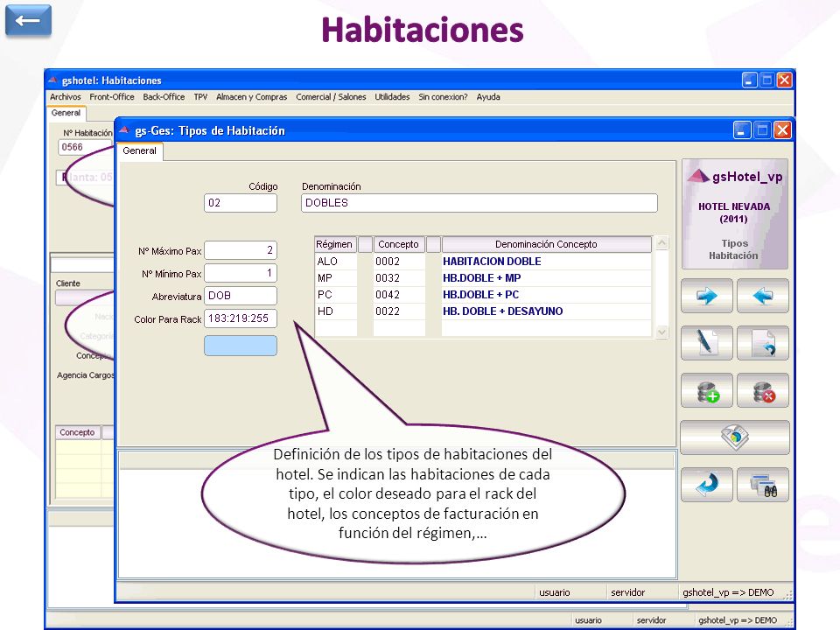The height and width of the screenshot is (630, 840).
Task: Select HB. DOBLE + DESAYUNO row
Action: [x=546, y=311]
